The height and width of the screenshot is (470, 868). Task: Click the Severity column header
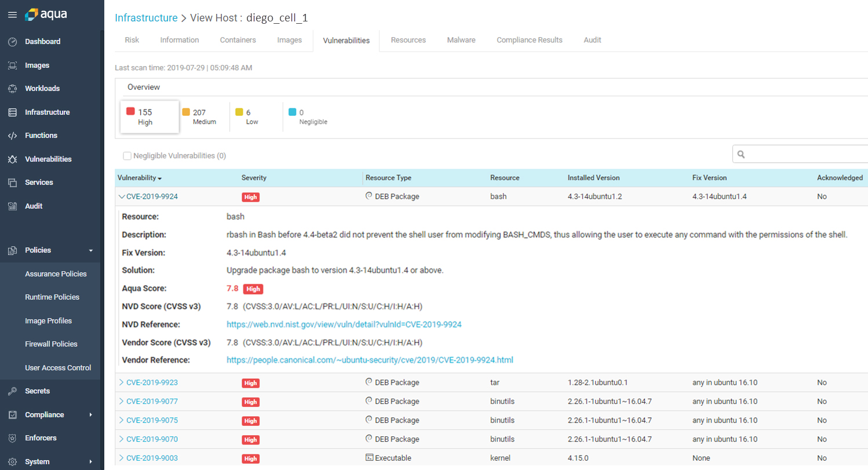[x=254, y=178]
